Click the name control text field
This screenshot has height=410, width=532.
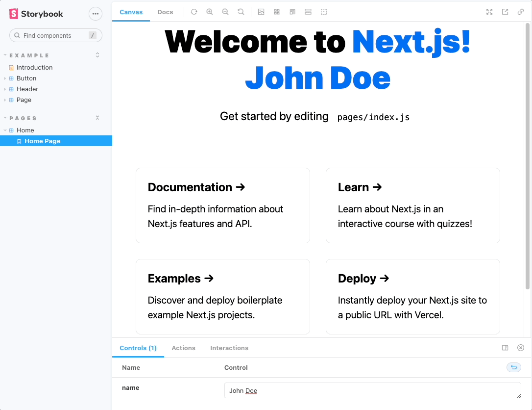tap(372, 390)
